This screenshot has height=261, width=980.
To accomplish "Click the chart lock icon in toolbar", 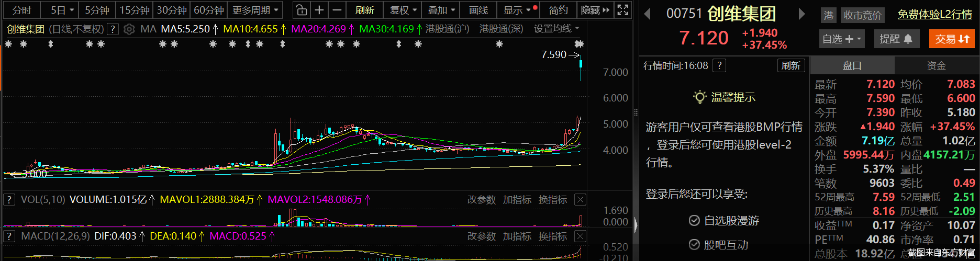I will pyautogui.click(x=301, y=10).
